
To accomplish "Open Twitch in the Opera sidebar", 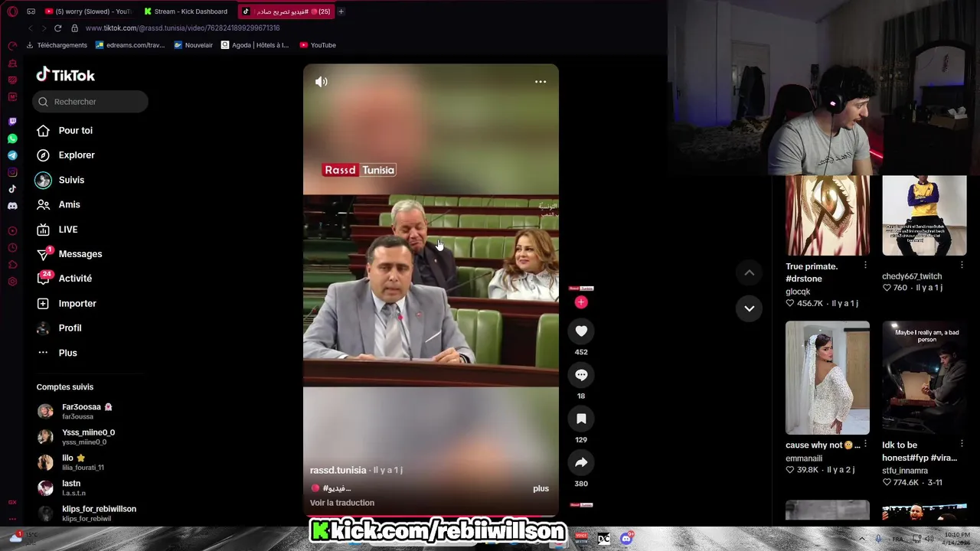I will [12, 122].
